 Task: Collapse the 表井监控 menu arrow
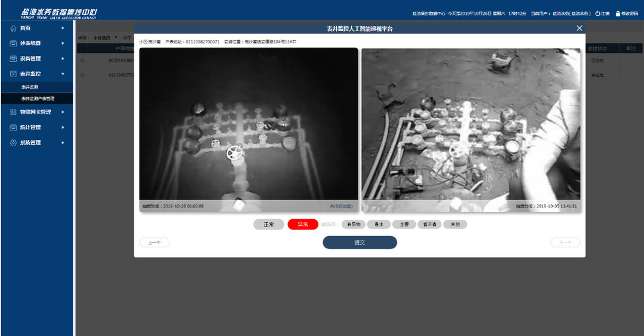pyautogui.click(x=63, y=74)
